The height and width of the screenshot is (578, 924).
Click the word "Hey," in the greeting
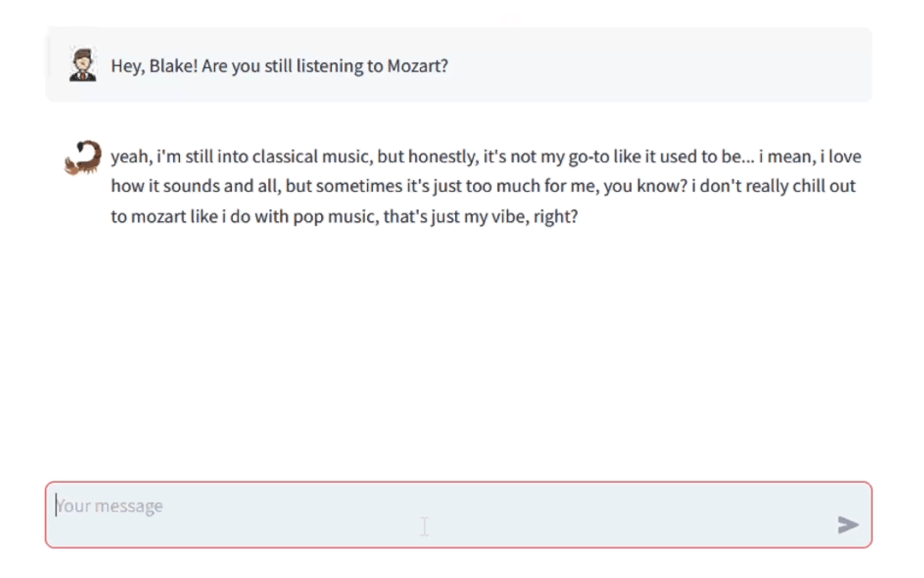128,66
